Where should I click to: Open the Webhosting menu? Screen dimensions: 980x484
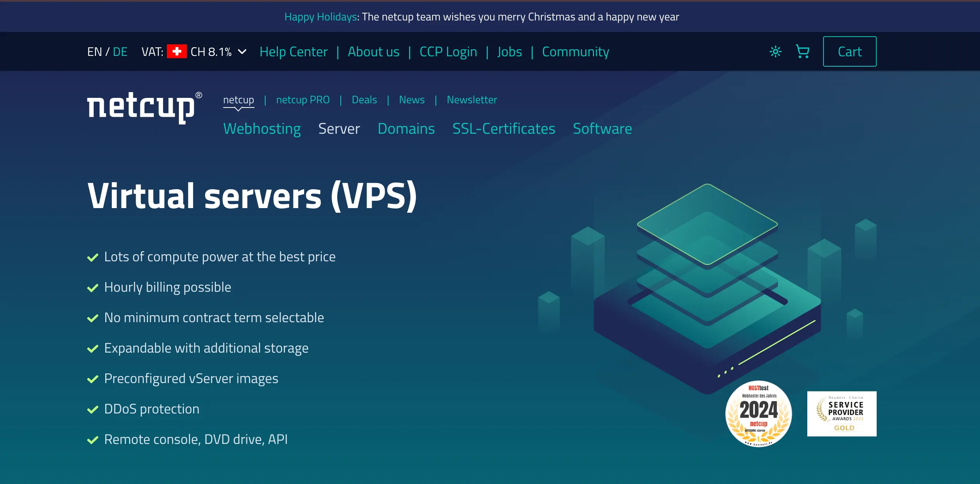262,129
